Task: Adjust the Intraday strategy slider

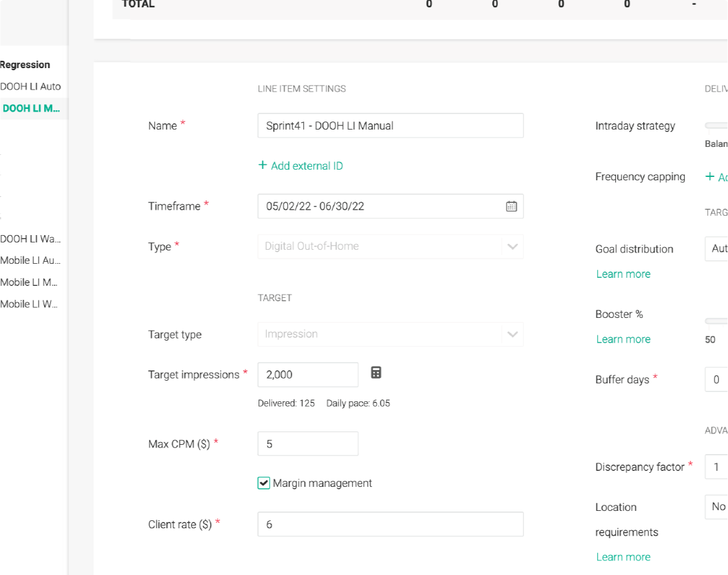Action: click(716, 126)
